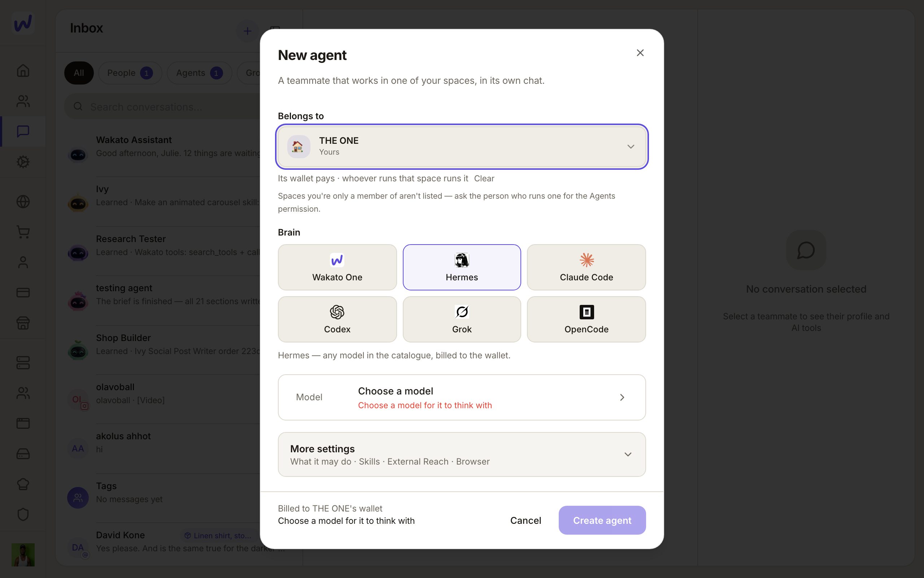Open the credit card sidebar icon
Screen dimensions: 924x578
(23, 293)
